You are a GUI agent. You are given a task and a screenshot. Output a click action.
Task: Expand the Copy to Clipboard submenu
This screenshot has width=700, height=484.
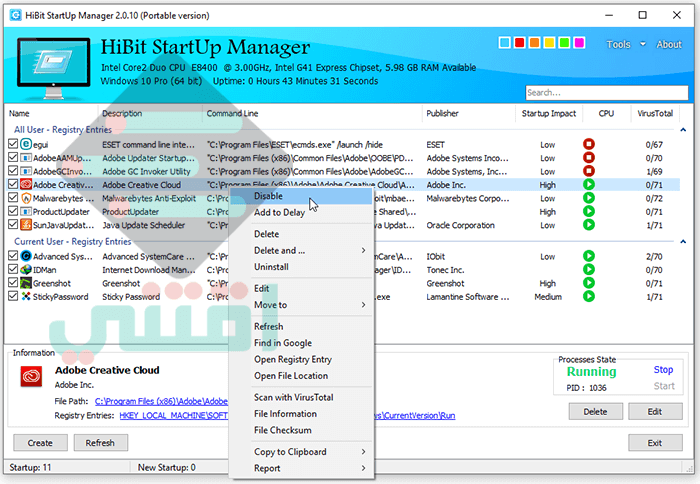tap(363, 452)
